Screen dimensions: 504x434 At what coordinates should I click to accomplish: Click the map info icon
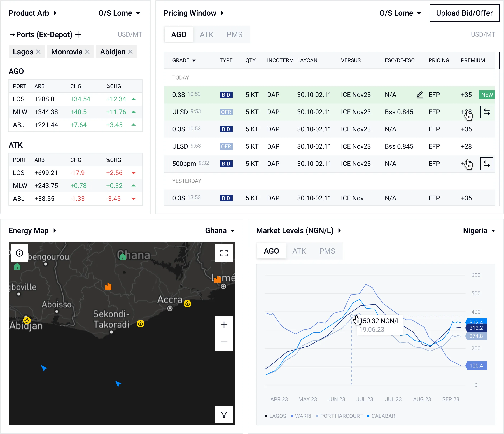19,253
